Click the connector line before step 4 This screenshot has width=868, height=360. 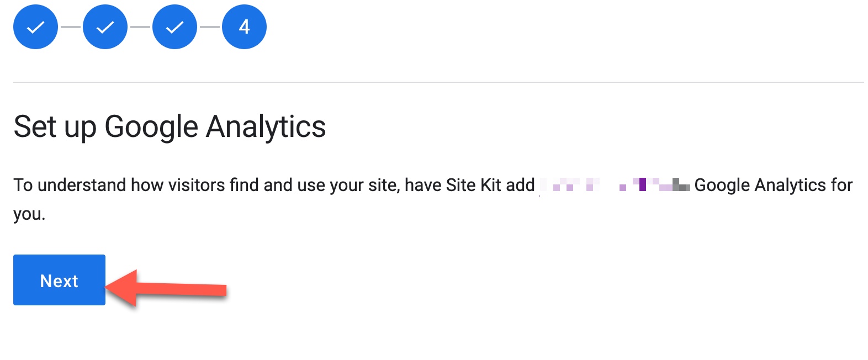click(x=210, y=27)
